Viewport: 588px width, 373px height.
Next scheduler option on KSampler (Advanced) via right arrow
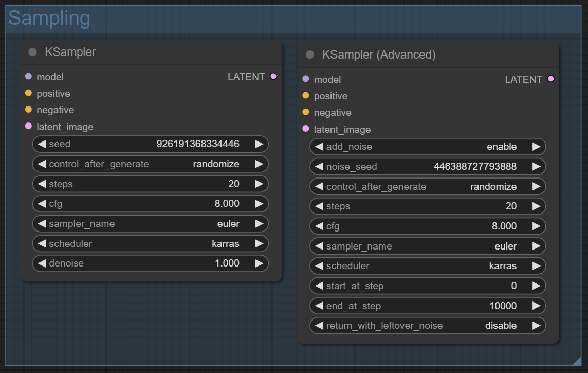coord(536,266)
